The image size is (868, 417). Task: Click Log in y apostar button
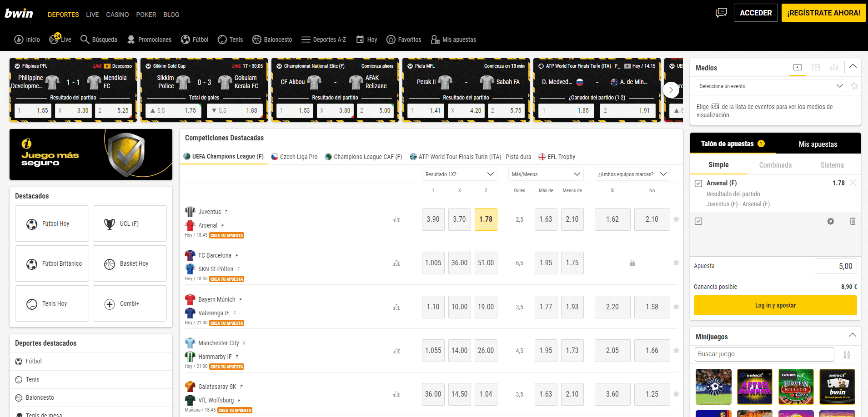point(775,305)
